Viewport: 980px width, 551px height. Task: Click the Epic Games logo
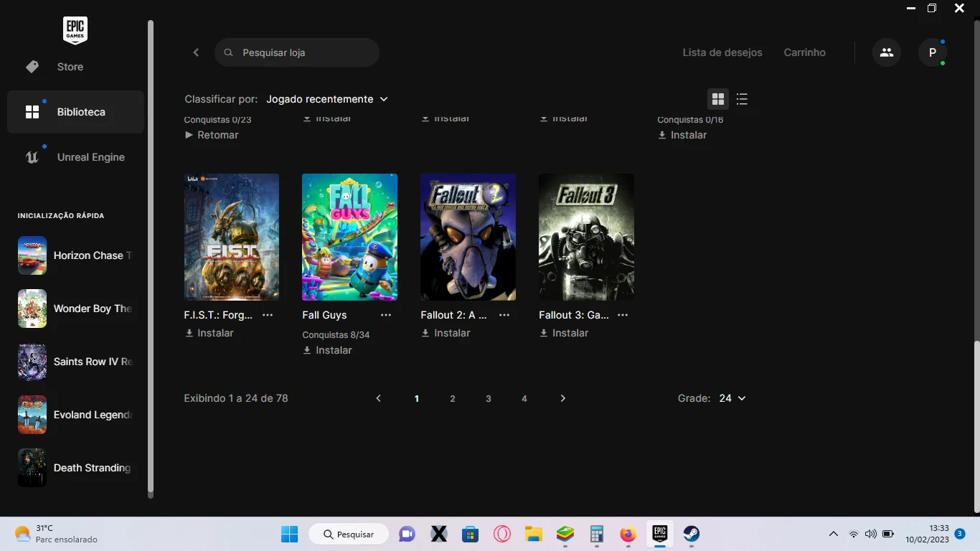[x=75, y=30]
